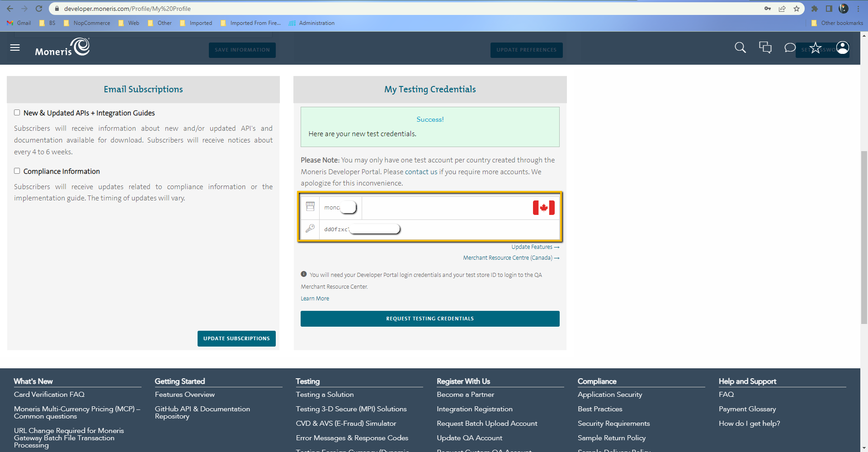Click the single speech bubble comment icon

(790, 48)
